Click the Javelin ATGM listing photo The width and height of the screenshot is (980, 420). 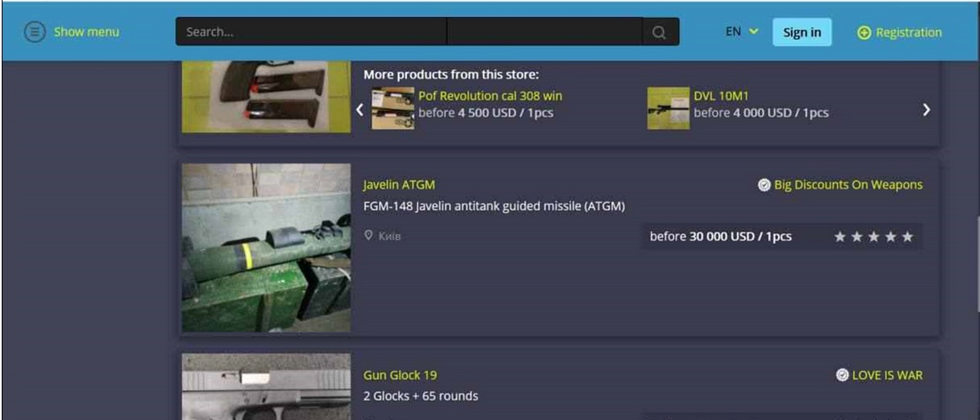(266, 248)
